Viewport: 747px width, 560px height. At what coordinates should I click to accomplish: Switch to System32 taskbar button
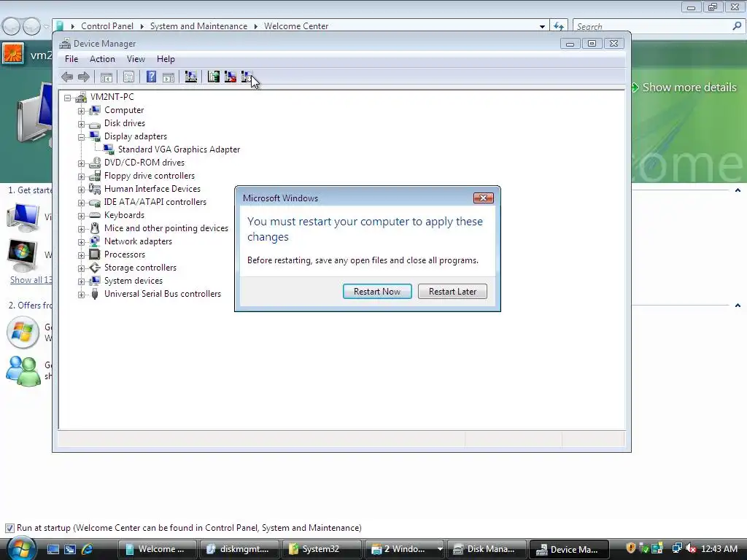pyautogui.click(x=321, y=549)
